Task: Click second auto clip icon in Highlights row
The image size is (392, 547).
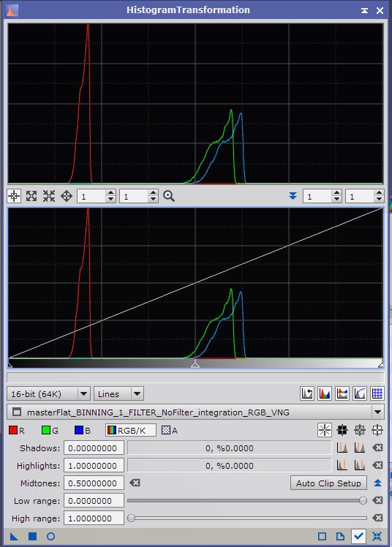Action: pos(360,465)
